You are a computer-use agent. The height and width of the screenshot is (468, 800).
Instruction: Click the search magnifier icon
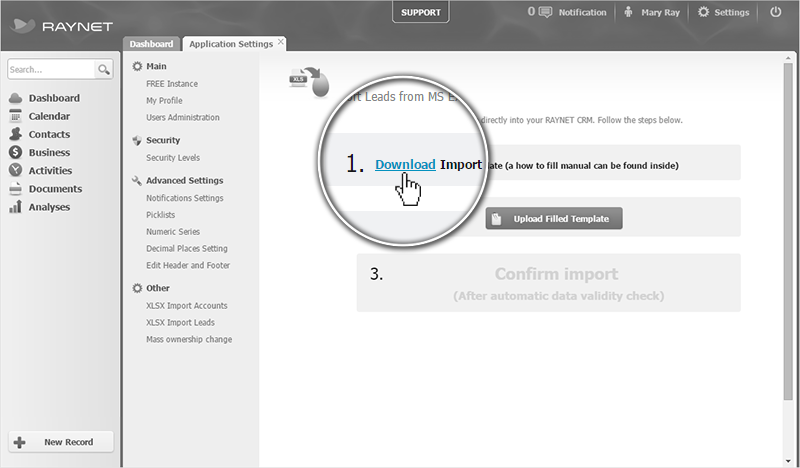(104, 69)
